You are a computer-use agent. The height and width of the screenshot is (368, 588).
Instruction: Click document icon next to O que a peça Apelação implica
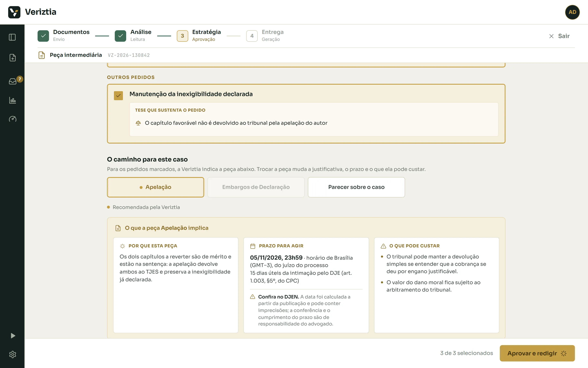(x=118, y=228)
